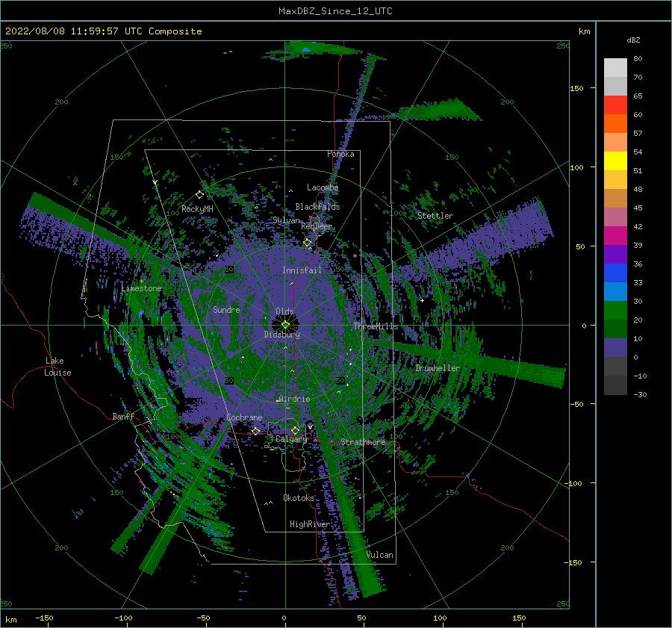The height and width of the screenshot is (628, 672).
Task: Pick the blue 36-33 dBZ legend swatch
Action: point(615,273)
